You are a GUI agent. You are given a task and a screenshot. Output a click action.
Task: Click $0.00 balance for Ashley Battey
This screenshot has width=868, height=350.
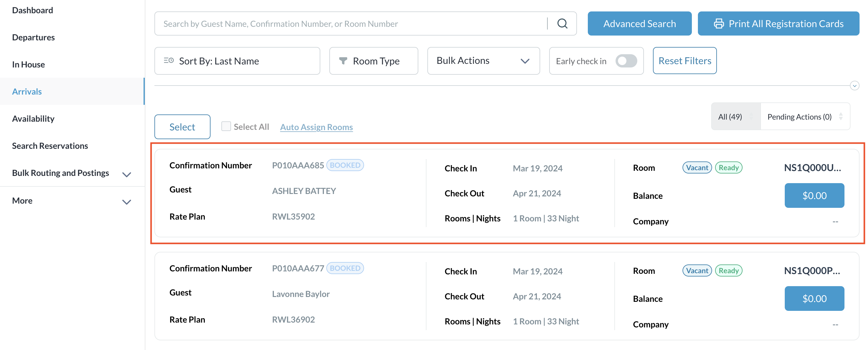pos(814,195)
